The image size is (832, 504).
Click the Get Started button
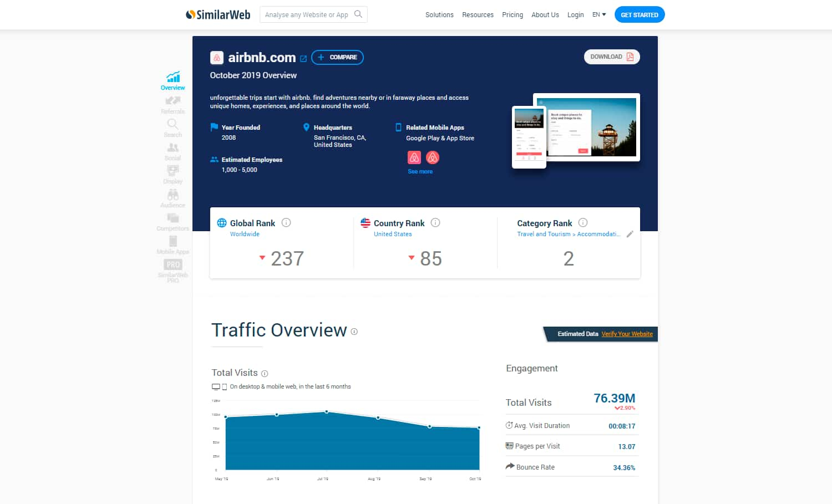(x=640, y=14)
